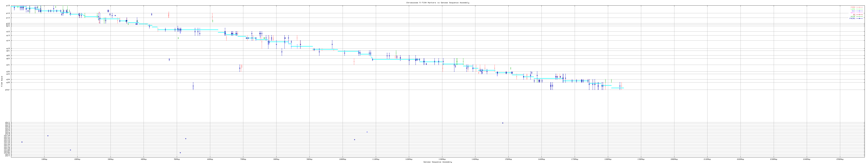Select the LANL legend line marker
868x163 pixels.
click(x=859, y=9)
